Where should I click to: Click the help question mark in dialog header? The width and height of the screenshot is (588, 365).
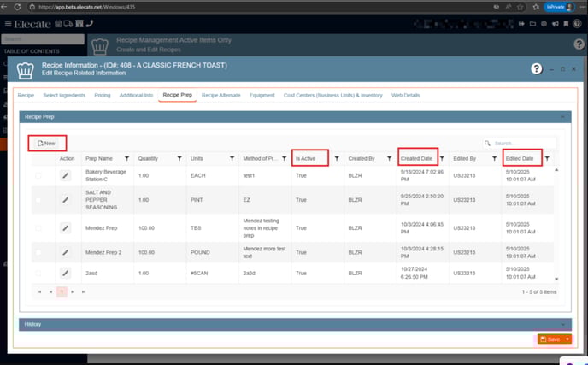click(536, 68)
